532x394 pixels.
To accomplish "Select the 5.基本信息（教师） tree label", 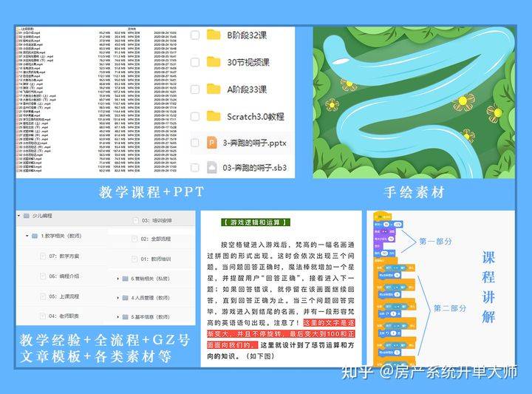I will (150, 317).
